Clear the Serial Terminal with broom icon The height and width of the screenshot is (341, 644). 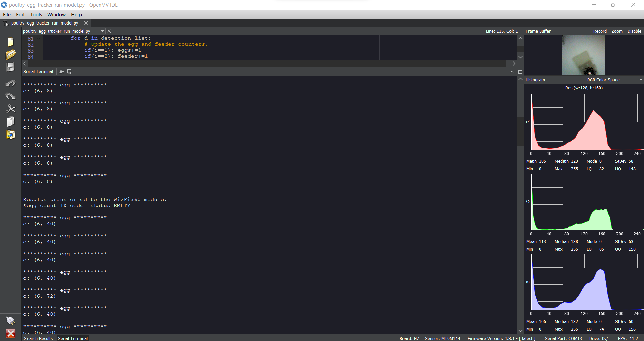click(x=62, y=71)
